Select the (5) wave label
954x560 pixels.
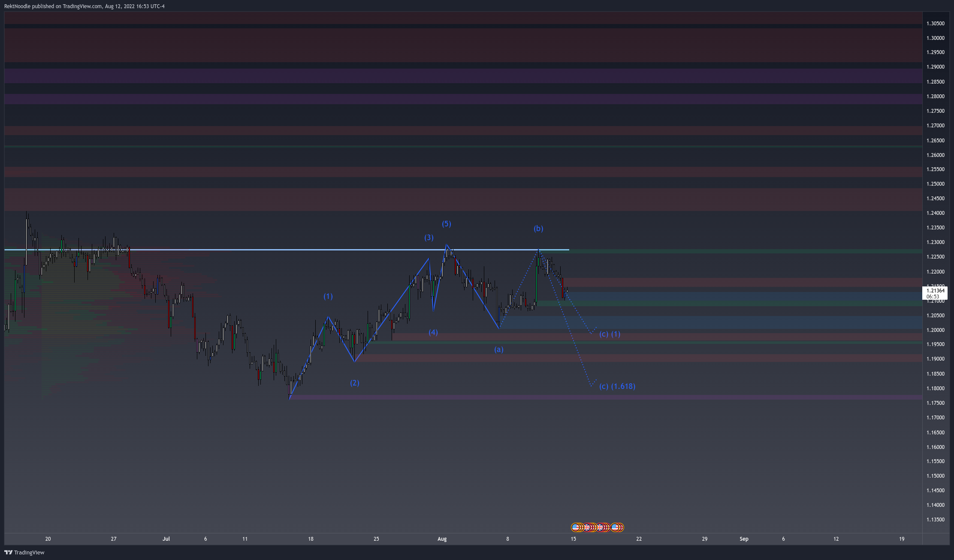tap(447, 224)
